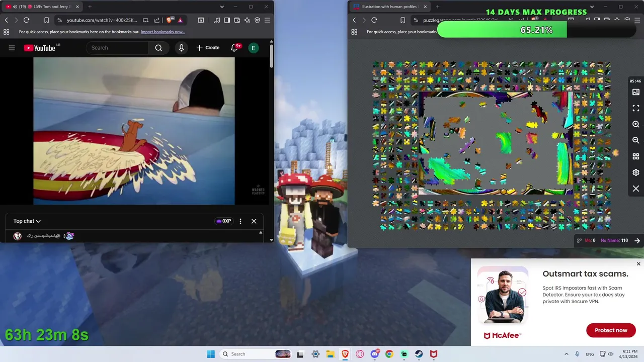Image resolution: width=644 pixels, height=362 pixels.
Task: Open the playlist music icon in YouTube window toolbar
Action: (x=217, y=20)
